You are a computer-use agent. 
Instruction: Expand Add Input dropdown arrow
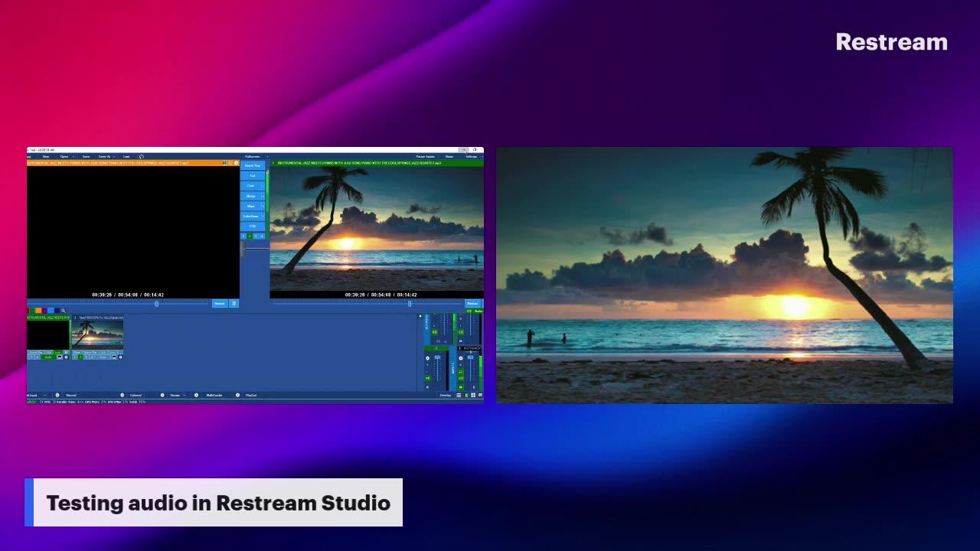coord(46,396)
